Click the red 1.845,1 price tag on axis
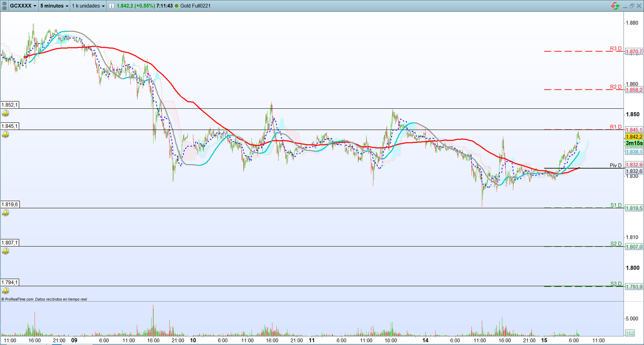 pos(634,130)
